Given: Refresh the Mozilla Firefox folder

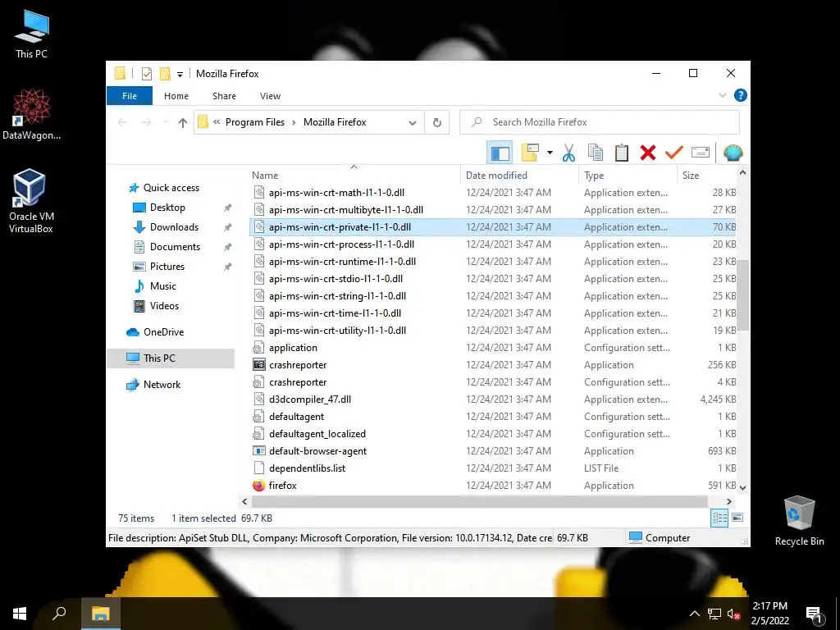Looking at the screenshot, I should click(437, 123).
